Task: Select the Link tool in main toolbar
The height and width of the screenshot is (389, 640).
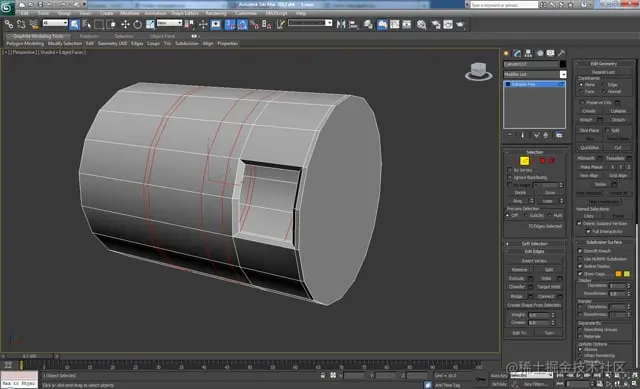Action: 9,25
